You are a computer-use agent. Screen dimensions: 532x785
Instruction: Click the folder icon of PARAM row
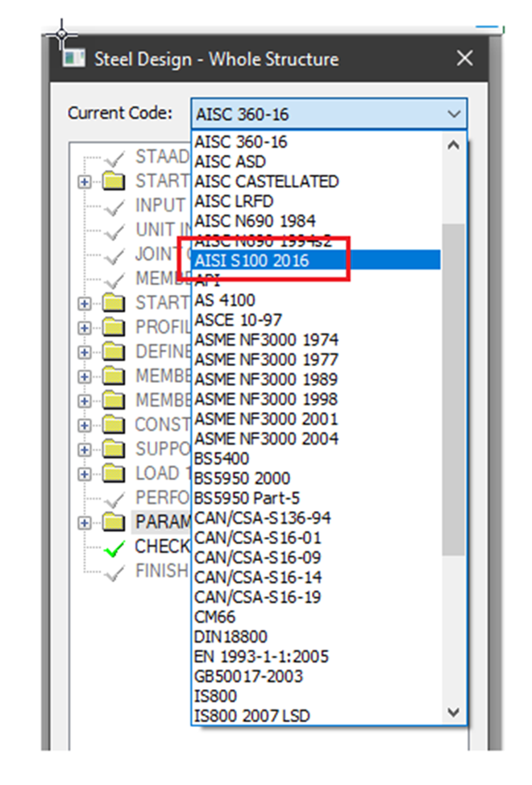point(114,522)
